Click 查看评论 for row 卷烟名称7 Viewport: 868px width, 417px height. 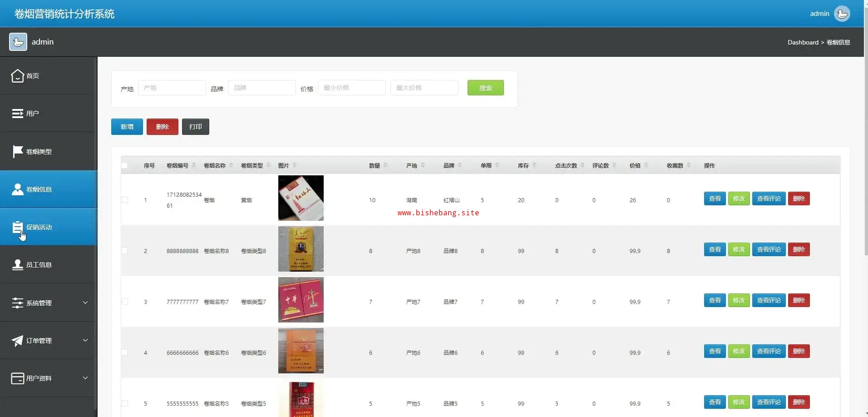click(x=769, y=300)
